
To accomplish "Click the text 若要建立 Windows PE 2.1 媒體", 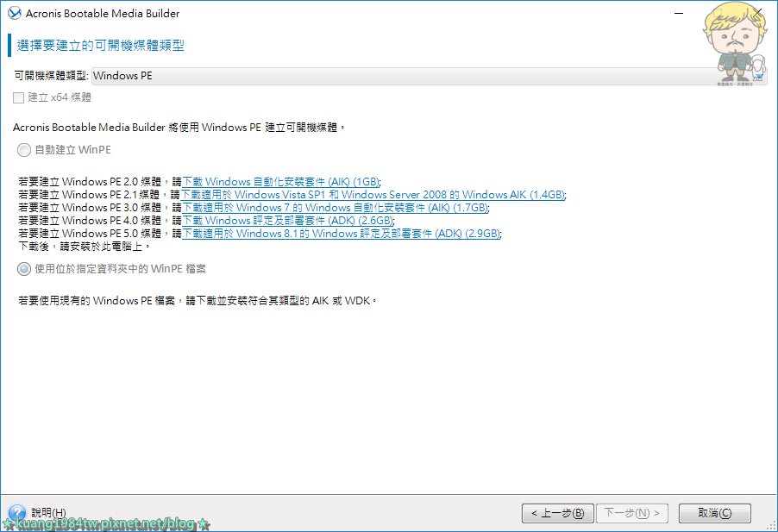I will point(89,195).
